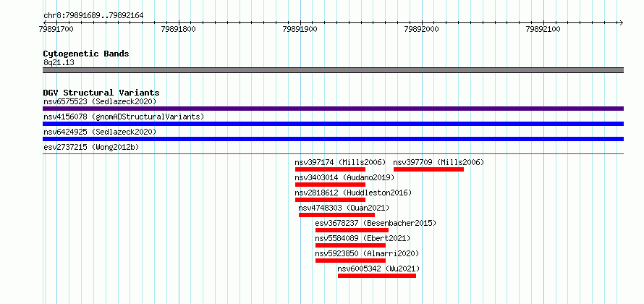Image resolution: width=644 pixels, height=304 pixels.
Task: Click the chr8:79891689..79892164 region label
Action: pyautogui.click(x=93, y=16)
